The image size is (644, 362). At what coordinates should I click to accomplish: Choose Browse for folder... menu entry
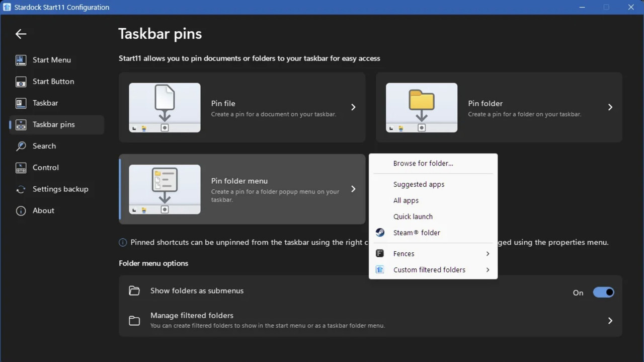pyautogui.click(x=433, y=163)
